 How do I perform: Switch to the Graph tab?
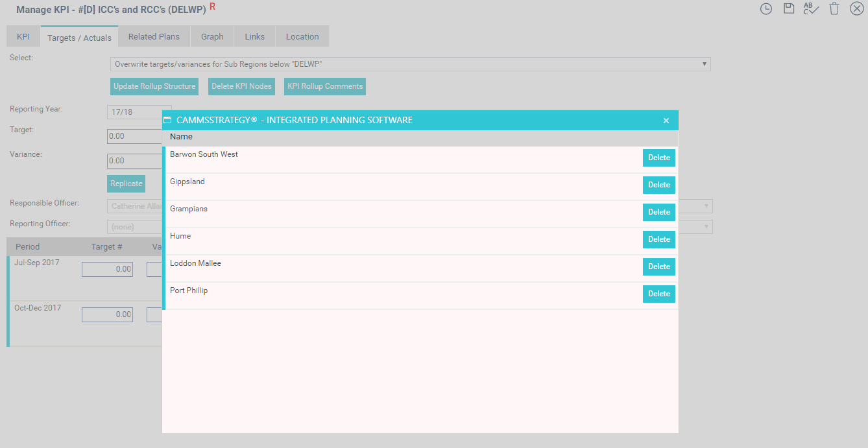(212, 37)
